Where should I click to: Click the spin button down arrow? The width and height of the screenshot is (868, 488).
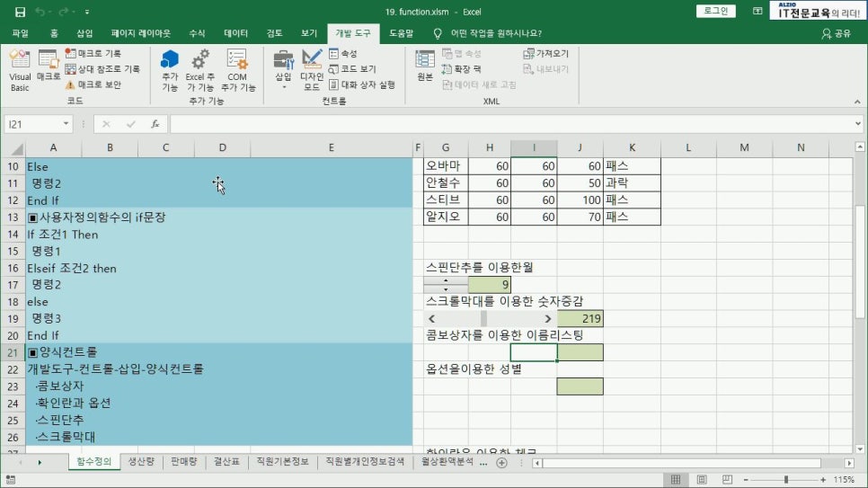pos(446,288)
